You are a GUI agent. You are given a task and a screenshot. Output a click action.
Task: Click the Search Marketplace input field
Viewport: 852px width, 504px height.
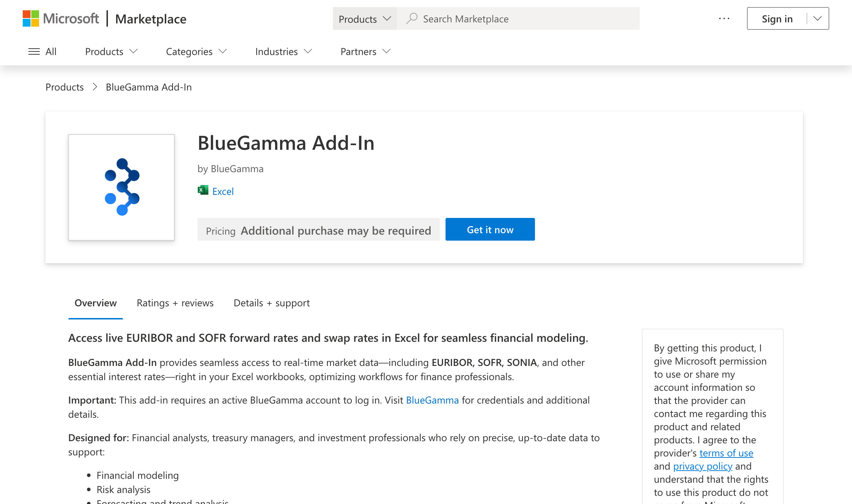(515, 18)
